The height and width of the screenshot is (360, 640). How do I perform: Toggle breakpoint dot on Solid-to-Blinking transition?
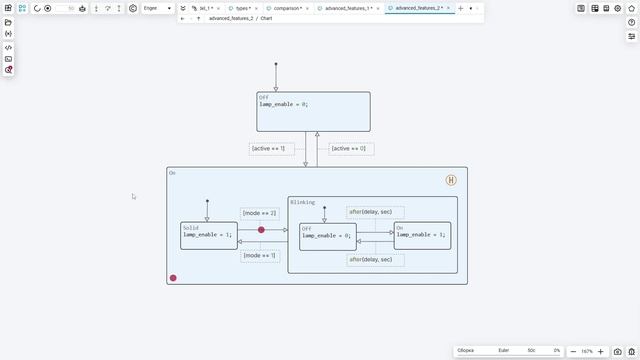click(x=261, y=230)
